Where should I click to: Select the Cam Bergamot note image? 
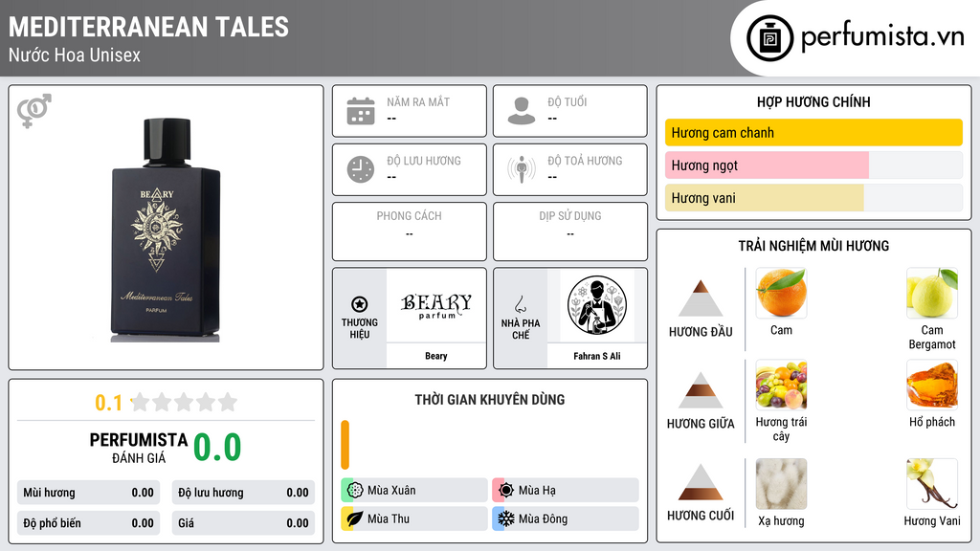pyautogui.click(x=932, y=293)
